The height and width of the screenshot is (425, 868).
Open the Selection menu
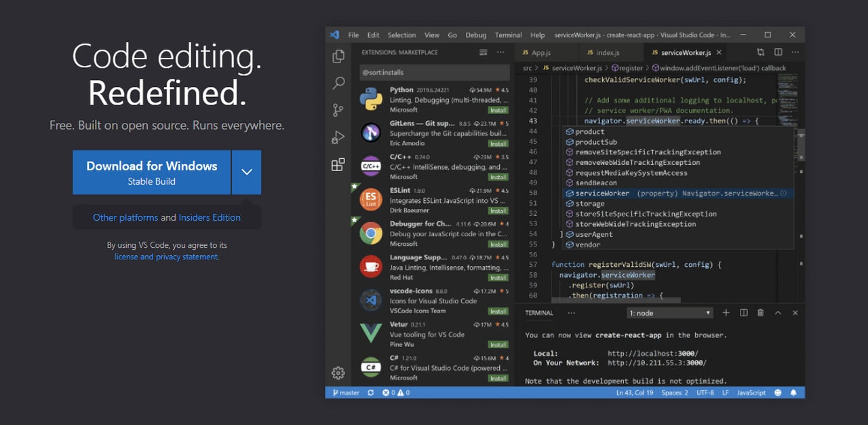coord(402,35)
